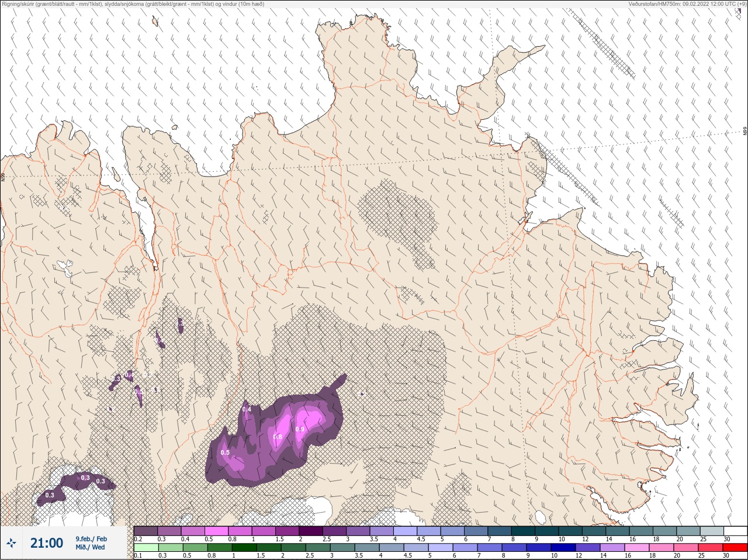Click the map title text starting 'Rigning/skúrir'

point(133,4)
